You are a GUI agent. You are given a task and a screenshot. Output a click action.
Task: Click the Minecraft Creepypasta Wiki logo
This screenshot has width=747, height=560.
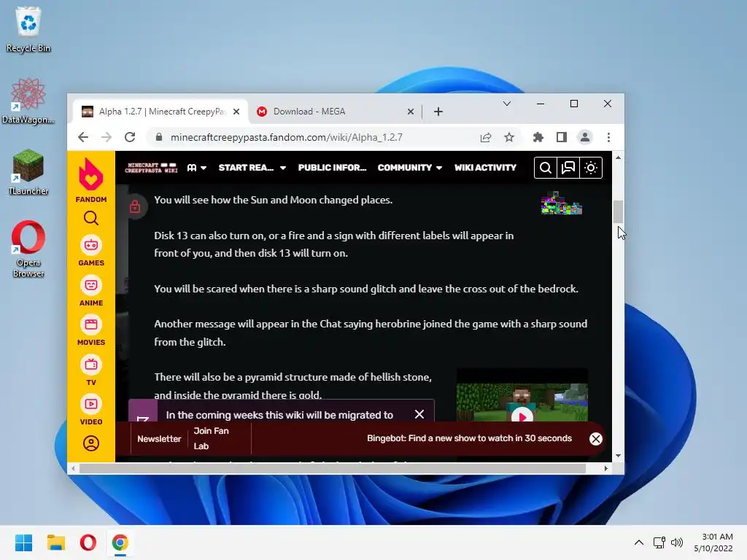pos(151,168)
